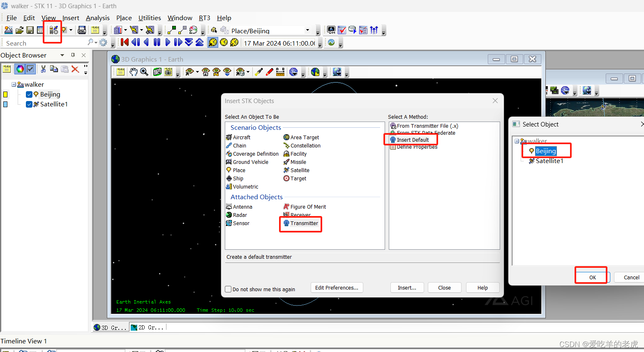Select Antenna attached object
The image size is (644, 352).
[x=239, y=207]
